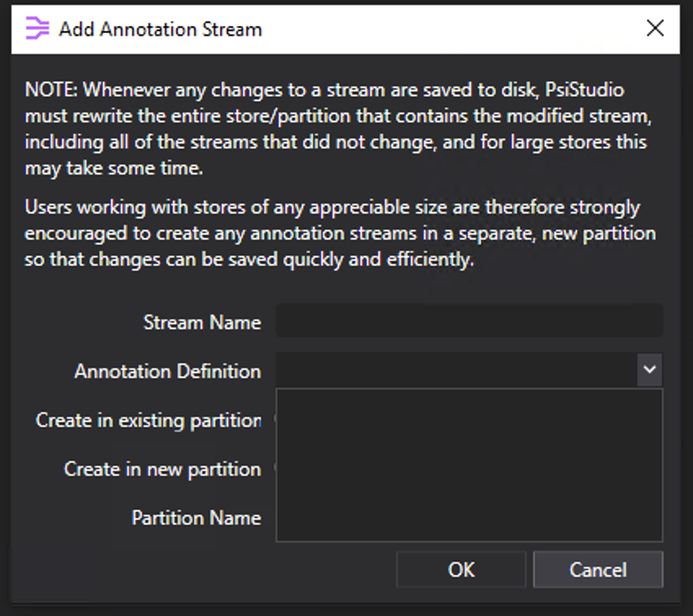Click the Annotation Definition label
The height and width of the screenshot is (616, 693).
click(x=167, y=371)
